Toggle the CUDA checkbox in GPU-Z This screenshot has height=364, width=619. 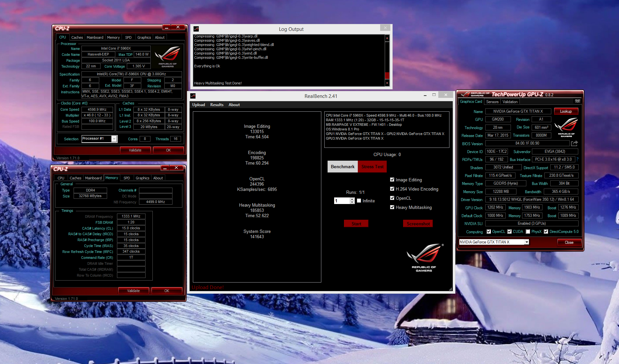click(x=510, y=232)
